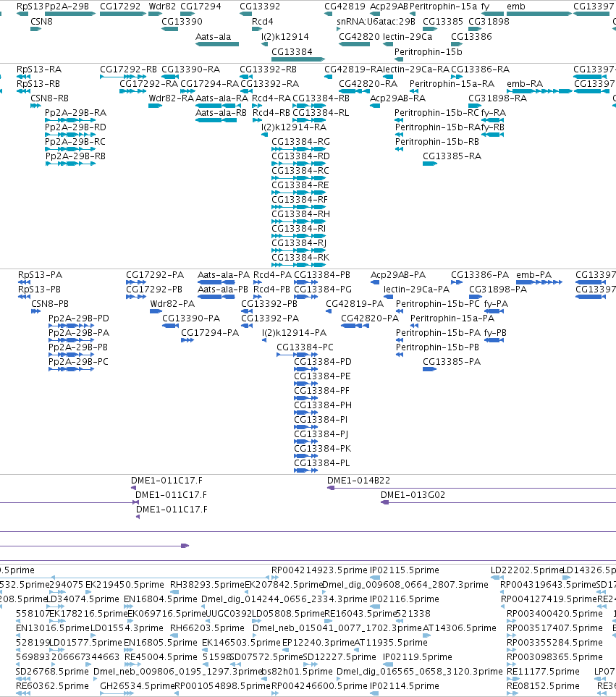
Task: Select snRNA:U6atac:29B feature label
Action: click(x=376, y=21)
